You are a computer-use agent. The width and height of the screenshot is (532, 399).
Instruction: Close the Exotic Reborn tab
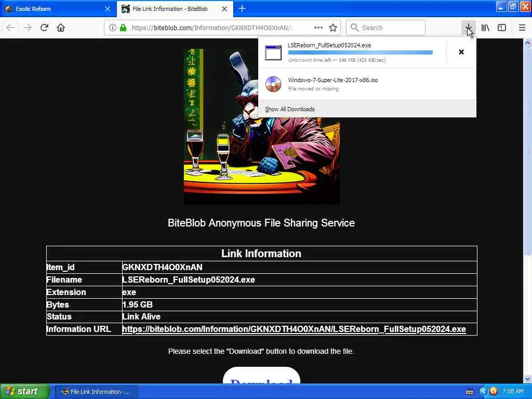coord(108,9)
